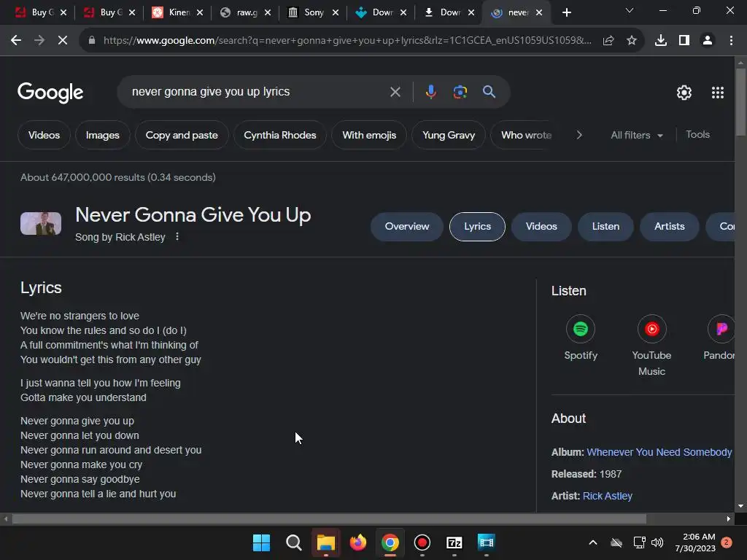The width and height of the screenshot is (747, 560).
Task: View site information padlock icon
Action: click(x=92, y=41)
